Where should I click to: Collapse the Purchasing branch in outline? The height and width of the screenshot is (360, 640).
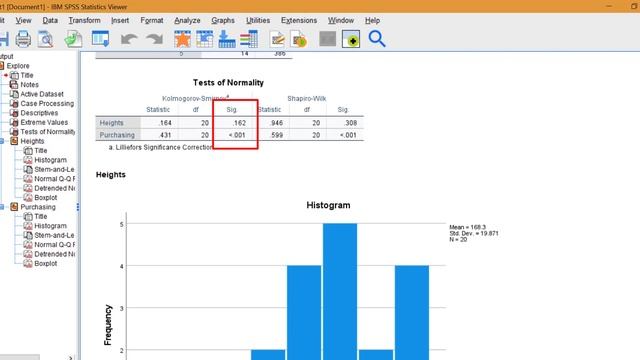coord(2,207)
